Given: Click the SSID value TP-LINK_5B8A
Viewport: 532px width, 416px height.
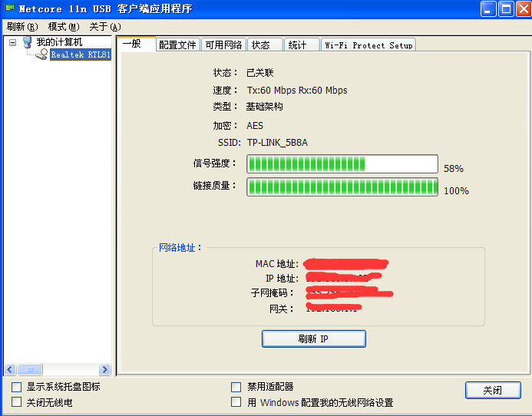Looking at the screenshot, I should click(x=277, y=143).
